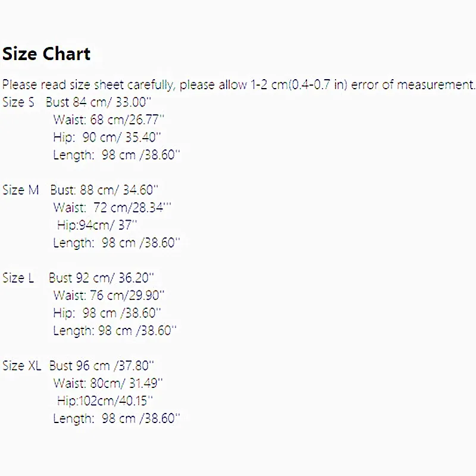Select the Size XL label
The width and height of the screenshot is (476, 476).
pos(21,365)
